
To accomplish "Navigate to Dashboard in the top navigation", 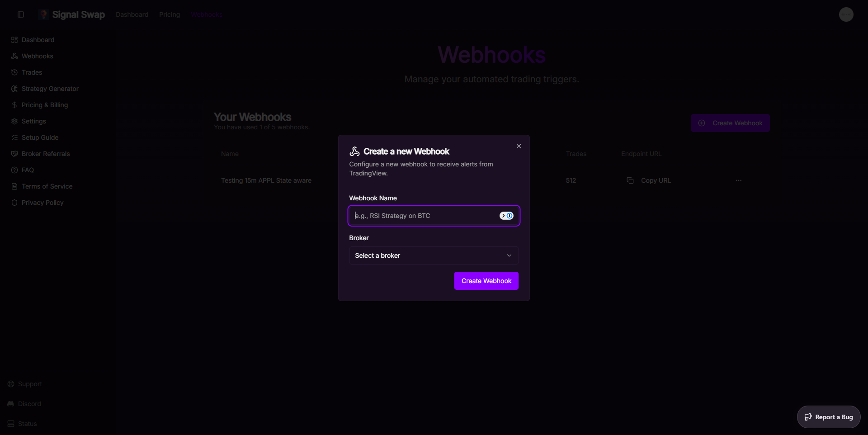I will click(132, 14).
